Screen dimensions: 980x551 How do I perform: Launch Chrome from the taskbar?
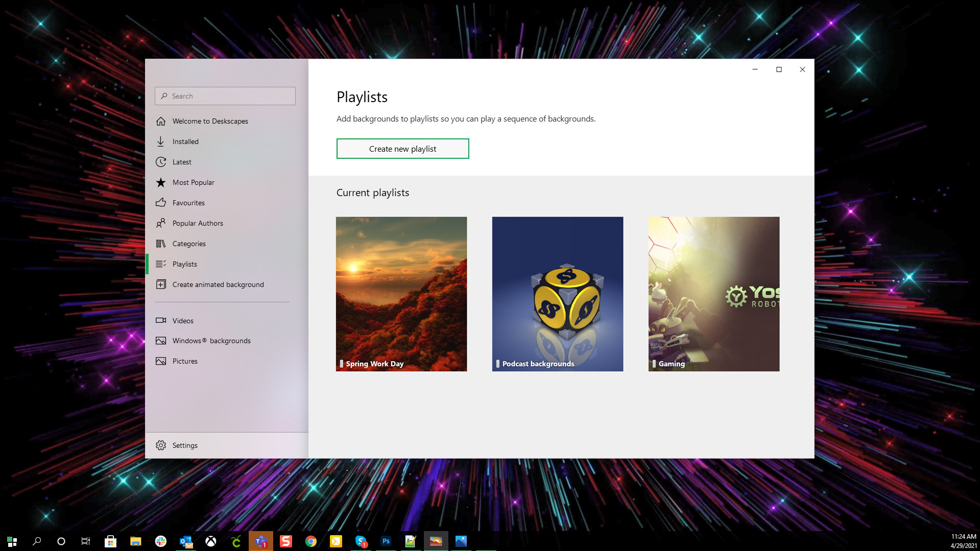(x=311, y=541)
